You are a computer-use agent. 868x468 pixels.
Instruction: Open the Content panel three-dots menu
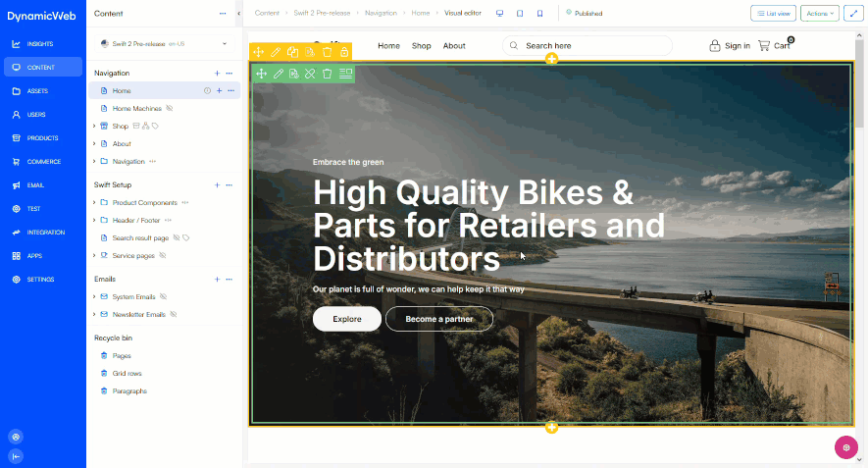click(x=223, y=14)
